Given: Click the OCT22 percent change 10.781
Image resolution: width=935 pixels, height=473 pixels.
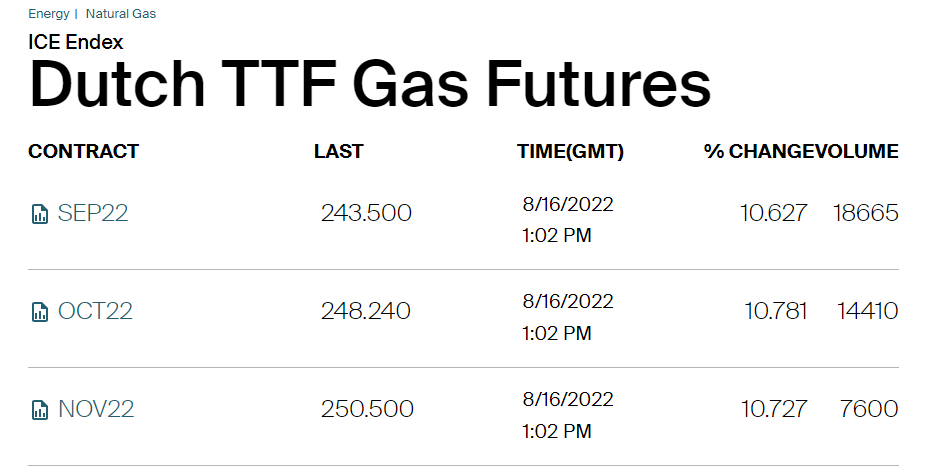Looking at the screenshot, I should click(x=775, y=311).
